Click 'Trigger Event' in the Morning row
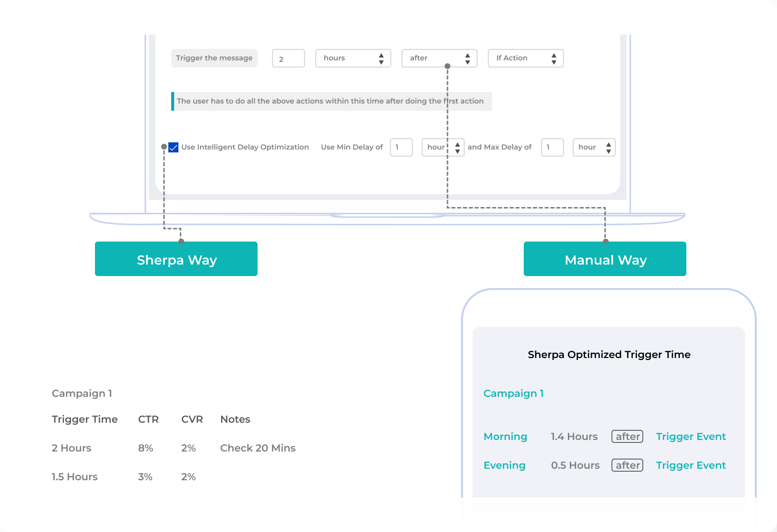Image resolution: width=777 pixels, height=532 pixels. point(691,437)
